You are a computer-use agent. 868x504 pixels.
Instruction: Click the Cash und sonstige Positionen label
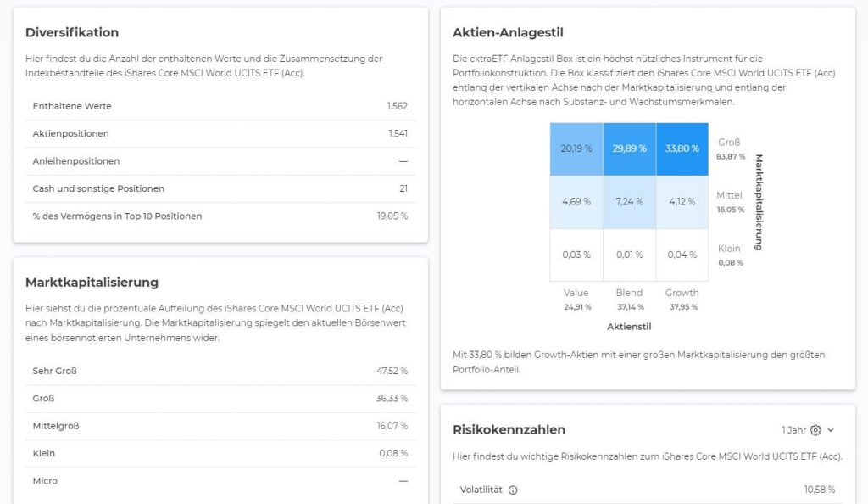98,189
